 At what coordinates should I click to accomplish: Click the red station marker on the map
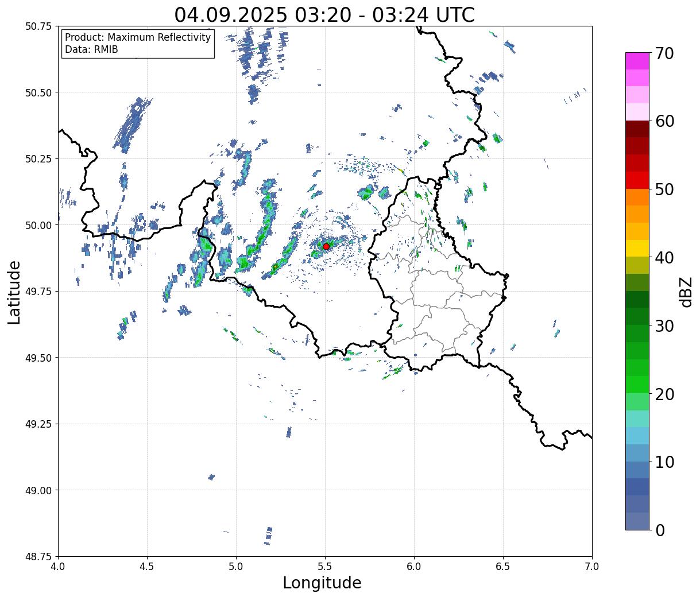pyautogui.click(x=326, y=246)
